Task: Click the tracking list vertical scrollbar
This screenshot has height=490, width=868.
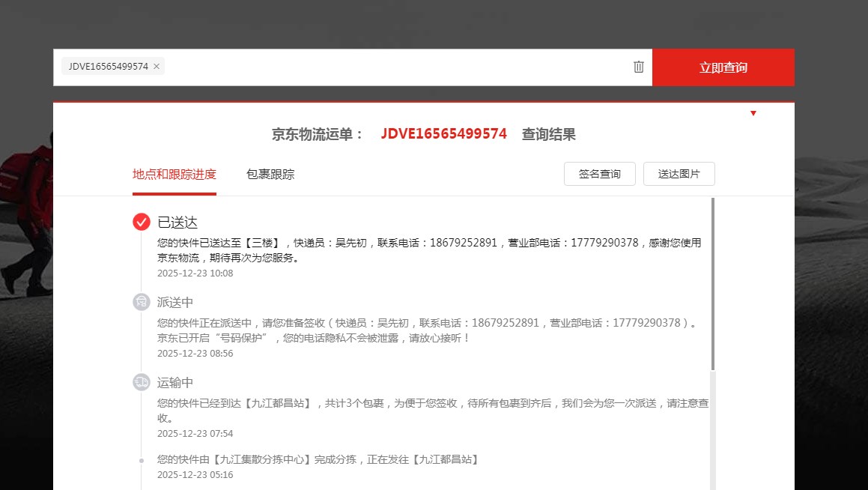Action: coord(712,285)
